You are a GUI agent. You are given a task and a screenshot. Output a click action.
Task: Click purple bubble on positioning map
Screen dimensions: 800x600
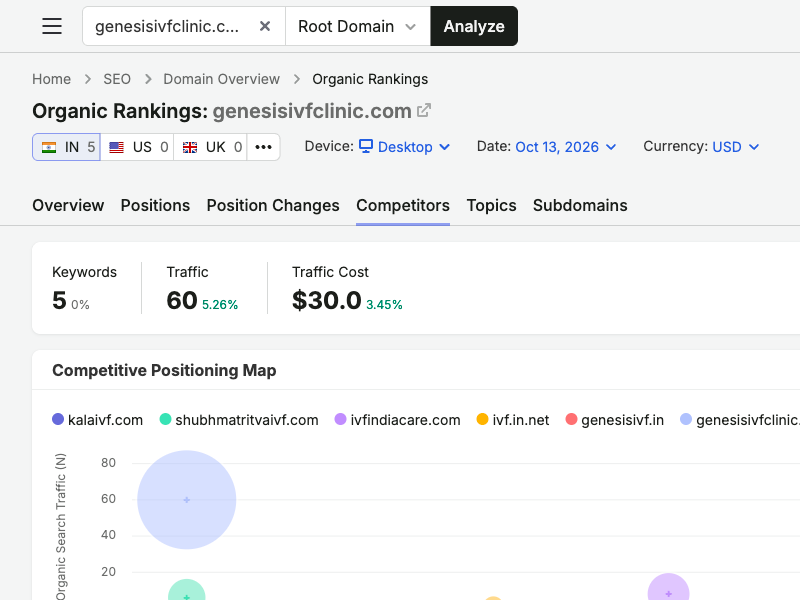tap(668, 587)
